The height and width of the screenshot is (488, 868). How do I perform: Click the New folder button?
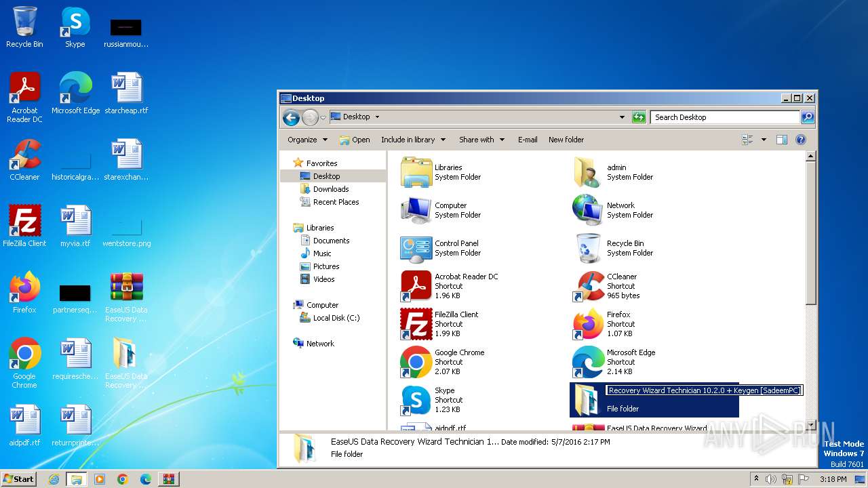pyautogui.click(x=566, y=140)
